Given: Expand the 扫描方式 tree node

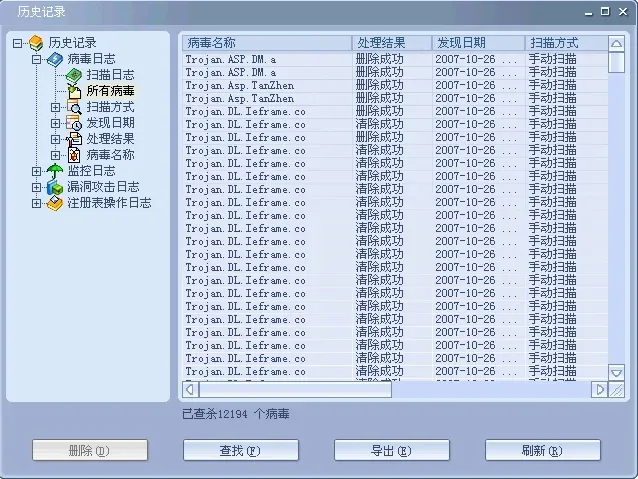Looking at the screenshot, I should coord(55,107).
